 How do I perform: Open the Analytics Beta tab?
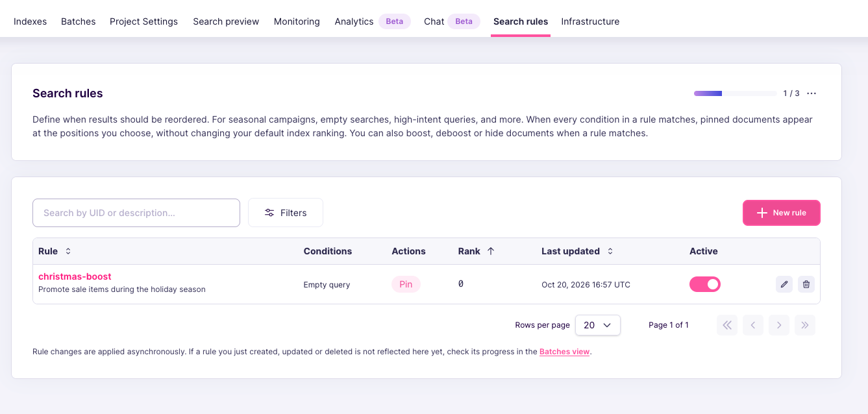tap(372, 21)
